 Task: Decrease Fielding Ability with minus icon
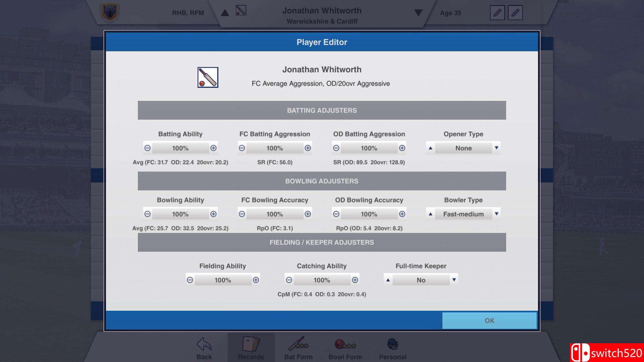tap(190, 280)
